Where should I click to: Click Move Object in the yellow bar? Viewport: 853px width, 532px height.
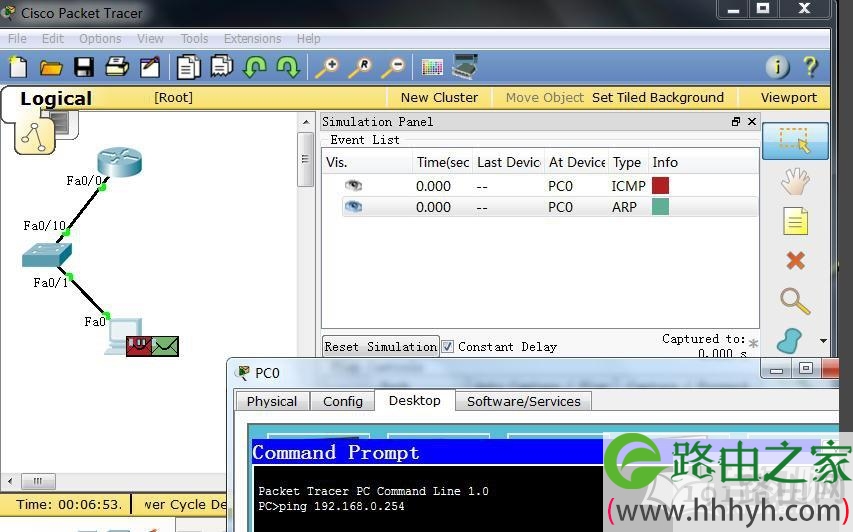545,97
